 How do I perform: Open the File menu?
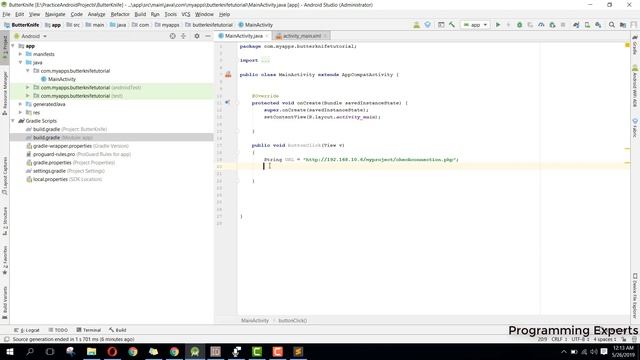pyautogui.click(x=7, y=14)
